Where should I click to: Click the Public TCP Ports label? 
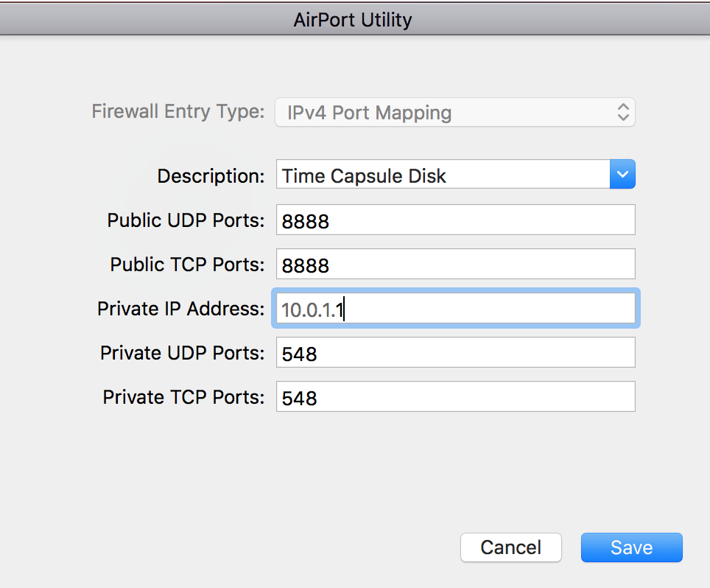coord(187,265)
